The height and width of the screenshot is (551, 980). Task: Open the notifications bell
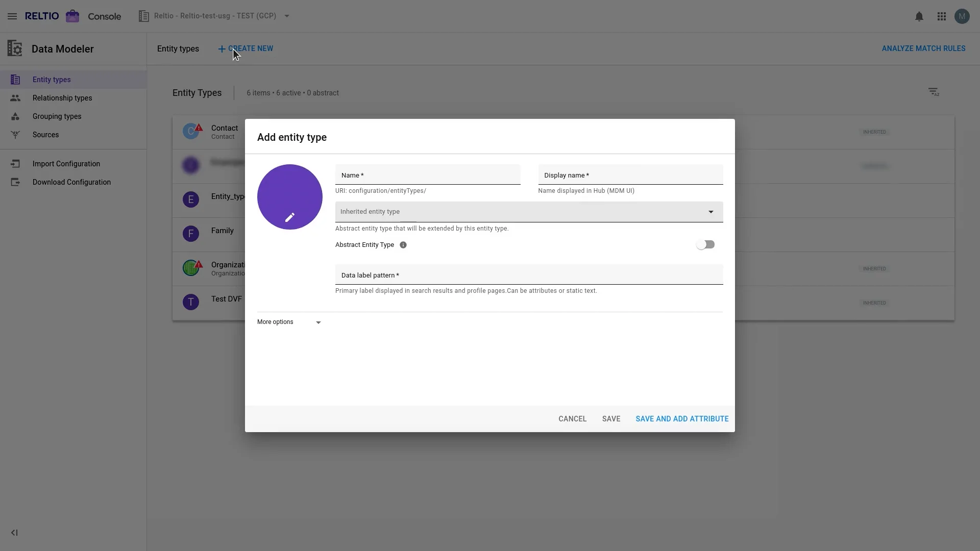(919, 16)
